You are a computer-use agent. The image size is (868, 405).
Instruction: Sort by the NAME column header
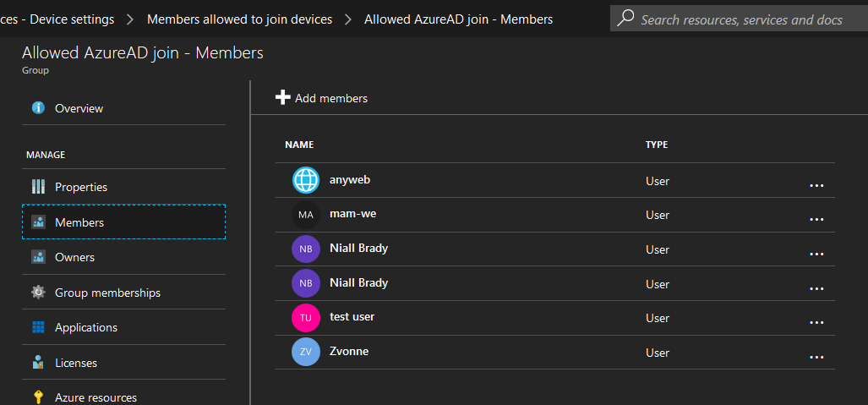tap(299, 145)
